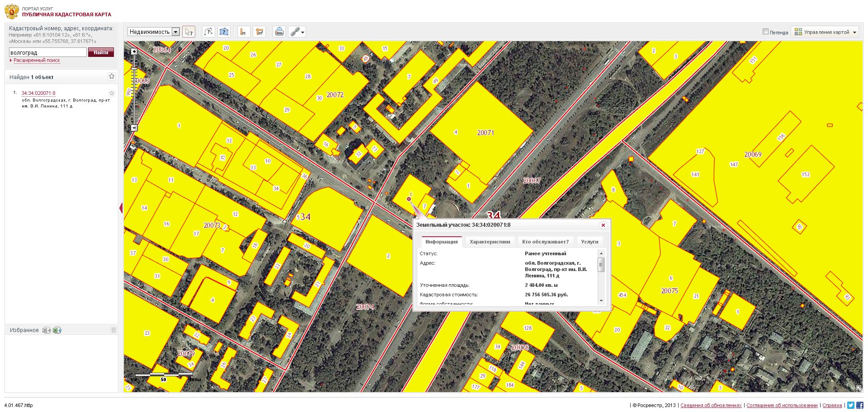The image size is (868, 412).
Task: Open the Кто обслуживает? tab
Action: 545,242
